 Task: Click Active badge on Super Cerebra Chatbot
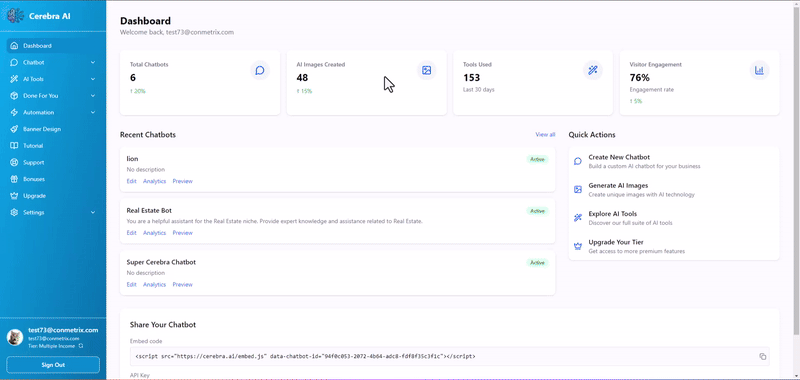click(537, 263)
